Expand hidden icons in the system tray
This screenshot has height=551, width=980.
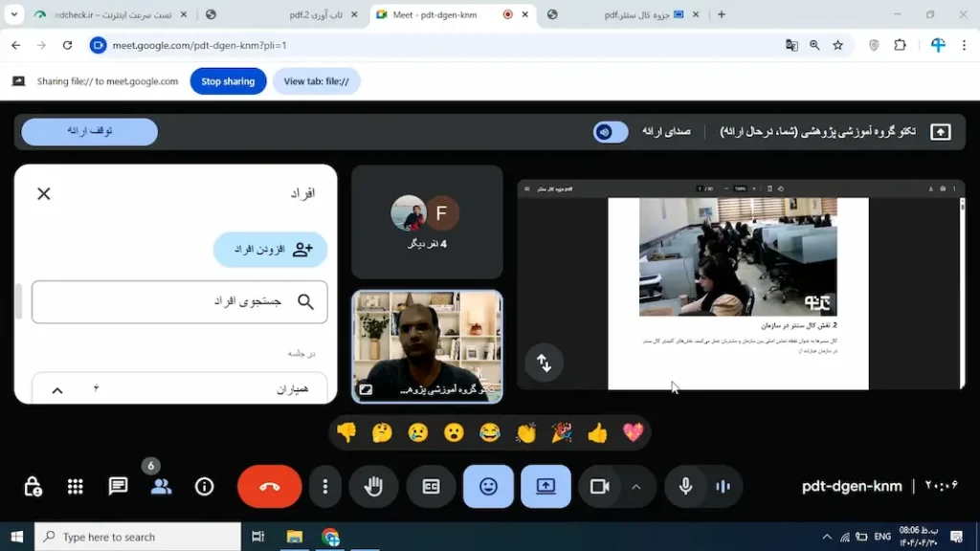point(827,536)
